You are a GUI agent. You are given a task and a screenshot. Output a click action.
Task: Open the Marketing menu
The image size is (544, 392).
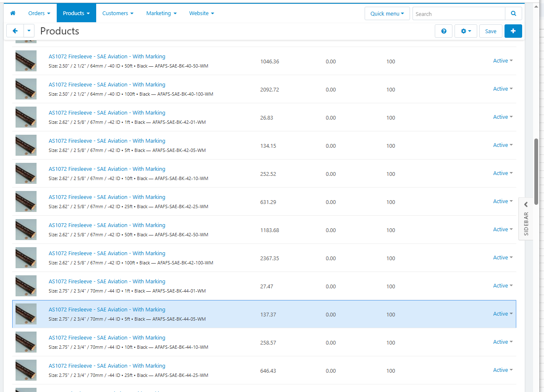click(x=161, y=13)
